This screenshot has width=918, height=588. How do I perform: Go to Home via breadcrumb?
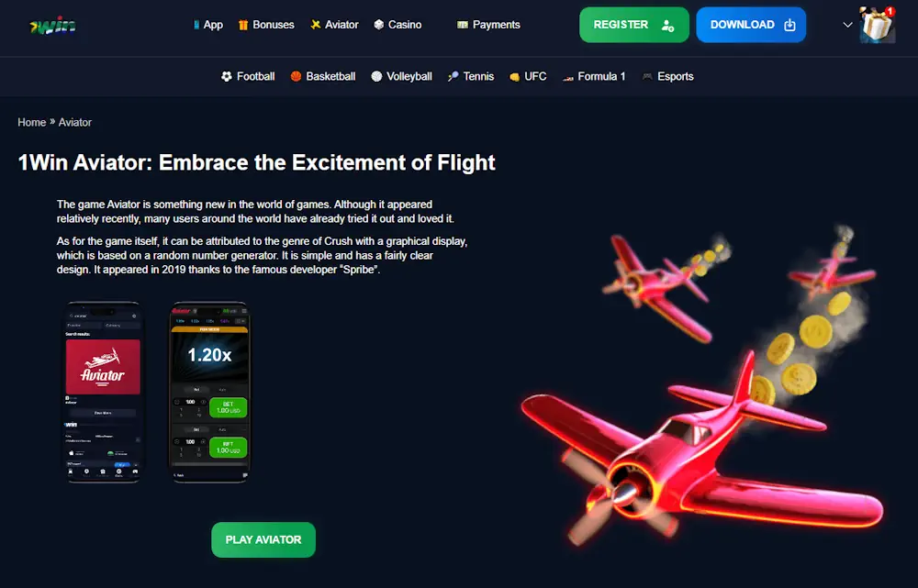[31, 122]
